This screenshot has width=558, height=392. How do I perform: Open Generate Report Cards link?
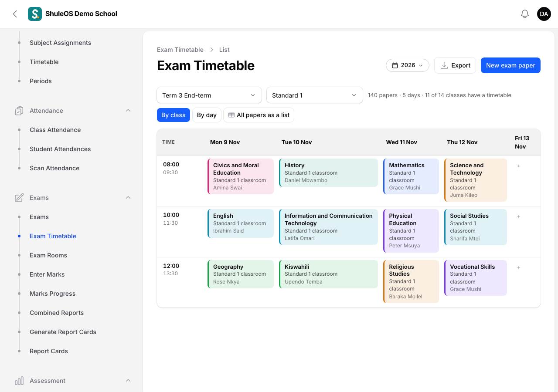(63, 332)
